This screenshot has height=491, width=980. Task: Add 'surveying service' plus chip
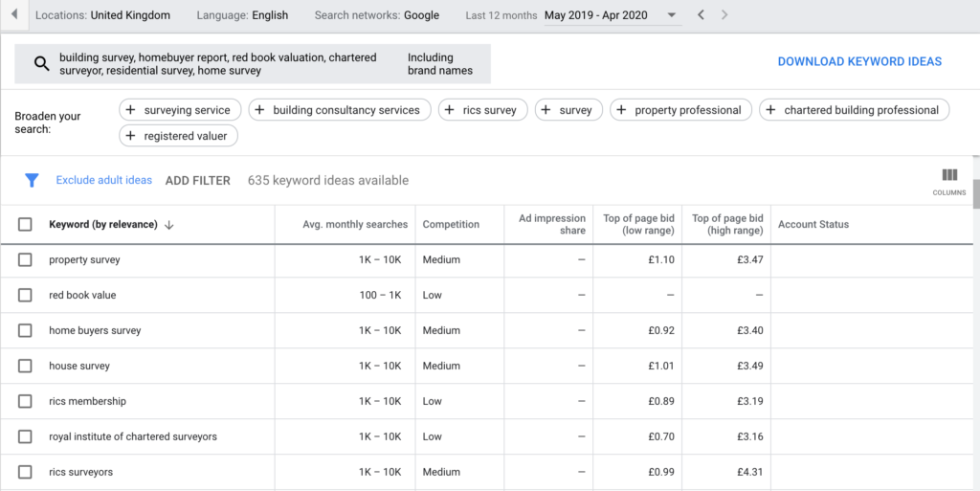[x=180, y=110]
